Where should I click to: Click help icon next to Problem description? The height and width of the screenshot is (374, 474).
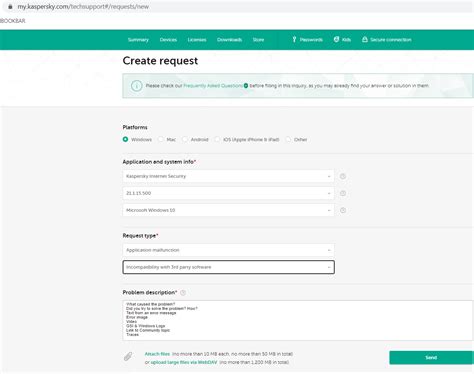coord(183,293)
